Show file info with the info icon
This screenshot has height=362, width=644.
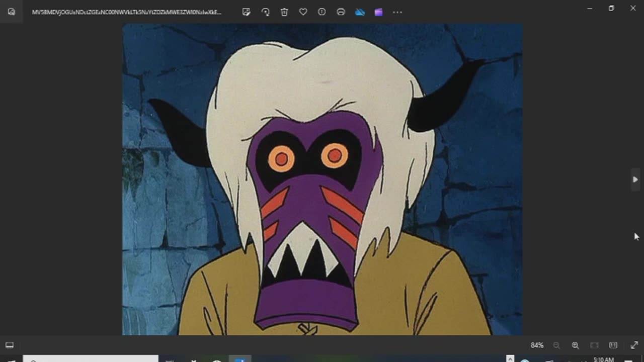(322, 12)
